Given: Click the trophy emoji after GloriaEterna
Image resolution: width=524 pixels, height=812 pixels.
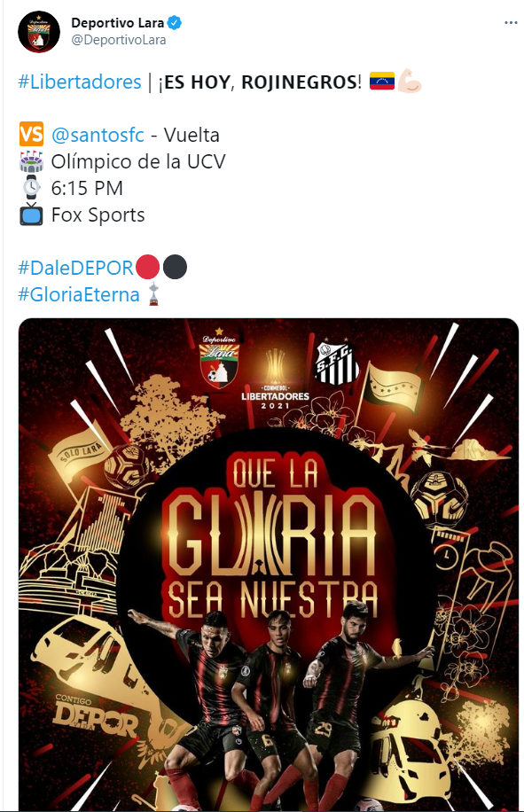Looking at the screenshot, I should [x=153, y=294].
